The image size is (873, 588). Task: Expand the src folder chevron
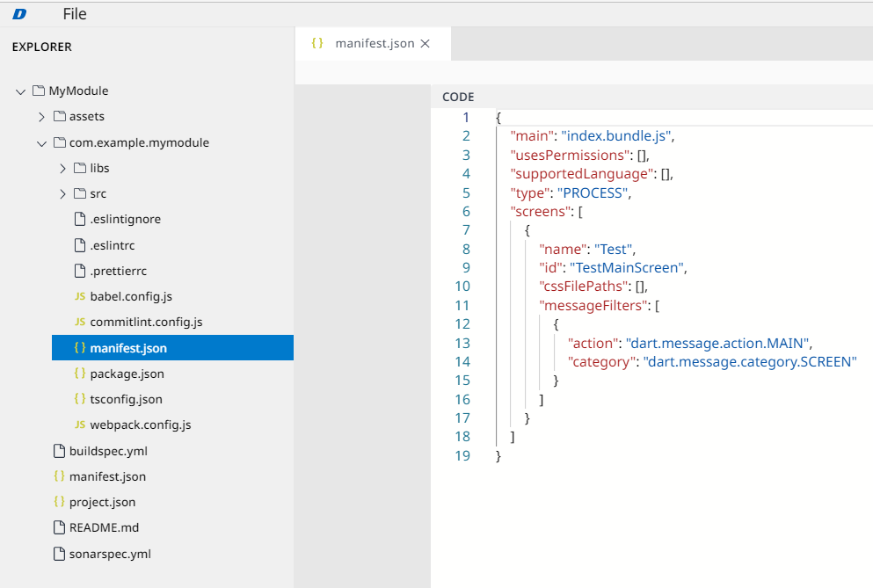click(x=63, y=193)
